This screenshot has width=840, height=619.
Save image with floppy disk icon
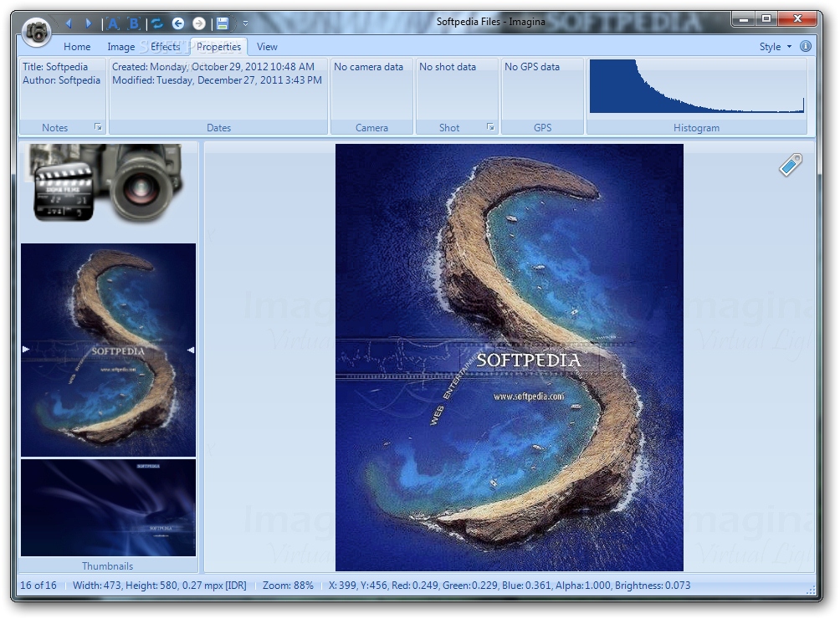[x=223, y=23]
